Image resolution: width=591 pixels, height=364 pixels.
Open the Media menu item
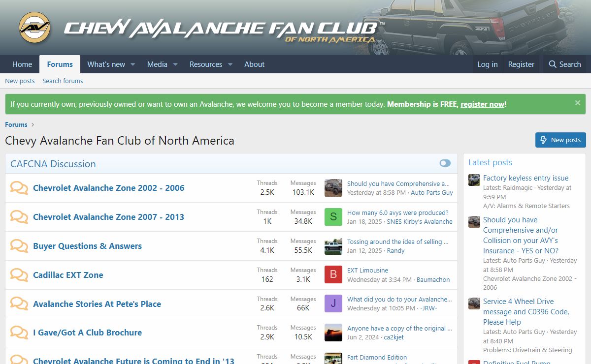(157, 64)
